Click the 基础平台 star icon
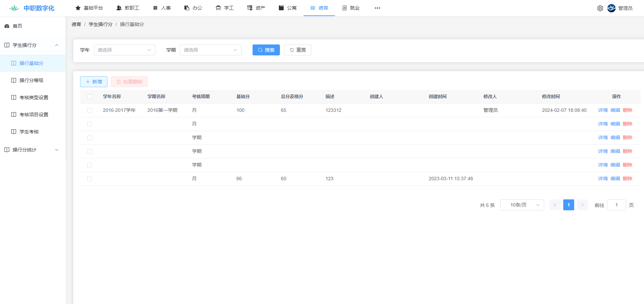The width and height of the screenshot is (644, 304). 78,8
